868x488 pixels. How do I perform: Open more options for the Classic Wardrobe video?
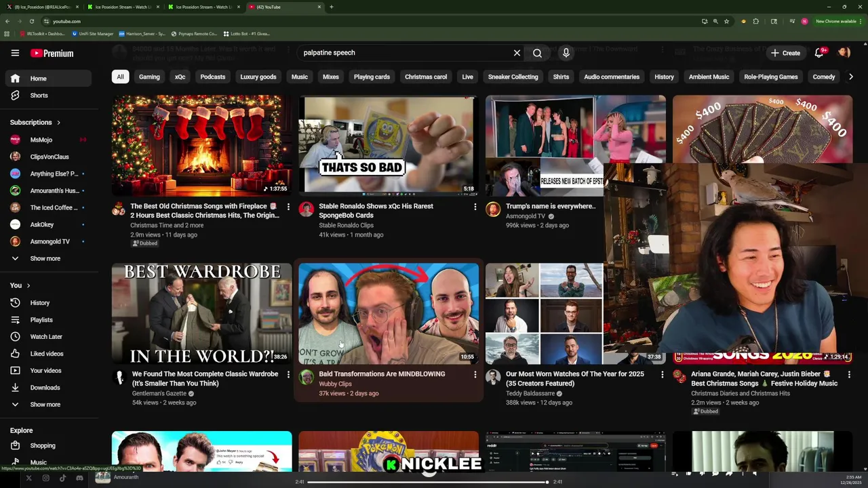(288, 375)
